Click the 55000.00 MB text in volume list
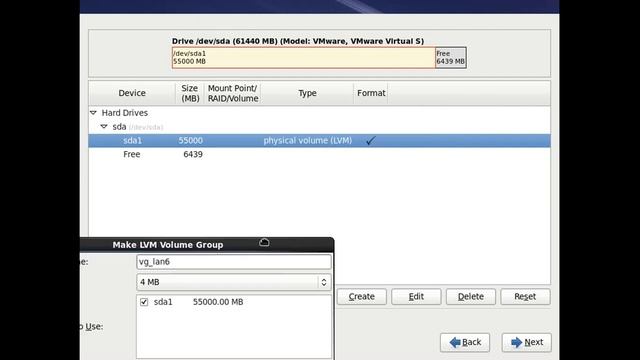Viewport: 640px width, 360px height. 218,302
